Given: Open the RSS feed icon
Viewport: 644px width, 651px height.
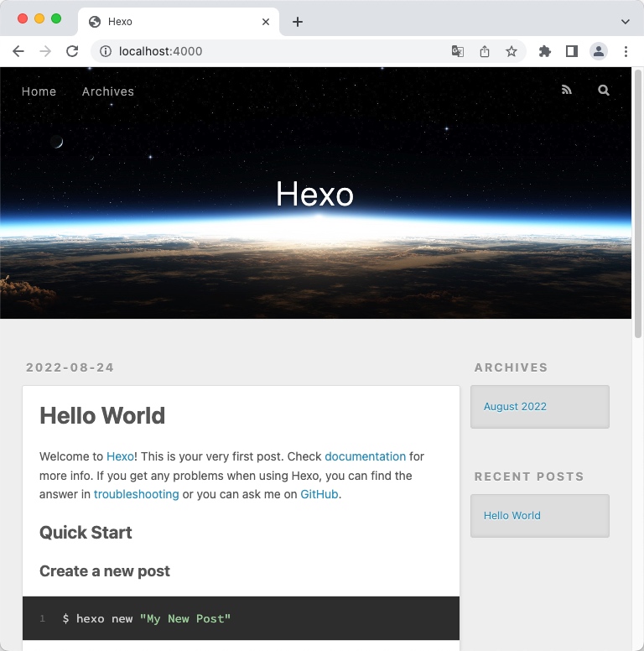Looking at the screenshot, I should (x=567, y=91).
